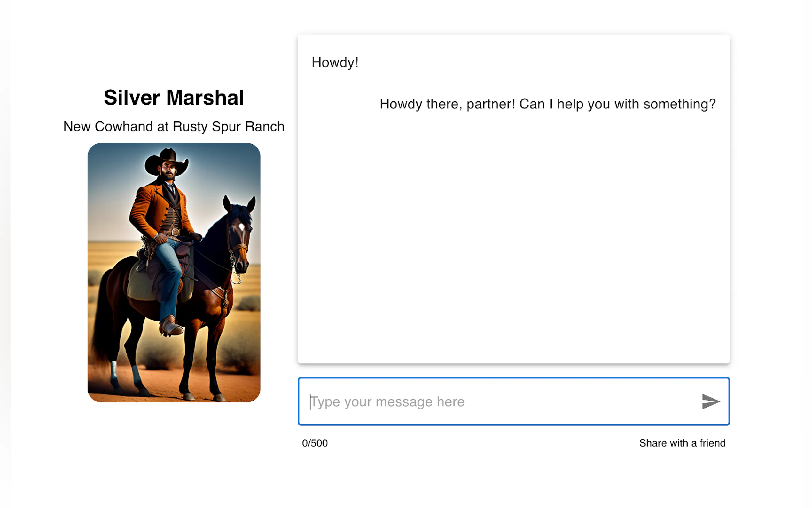This screenshot has height=508, width=812.
Task: Click the send message arrow icon
Action: (x=710, y=401)
